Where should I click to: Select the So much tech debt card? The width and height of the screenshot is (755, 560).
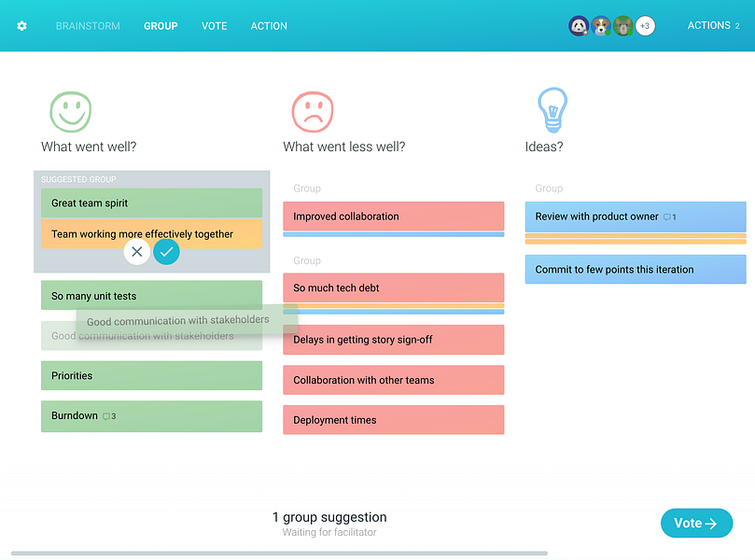pos(394,287)
